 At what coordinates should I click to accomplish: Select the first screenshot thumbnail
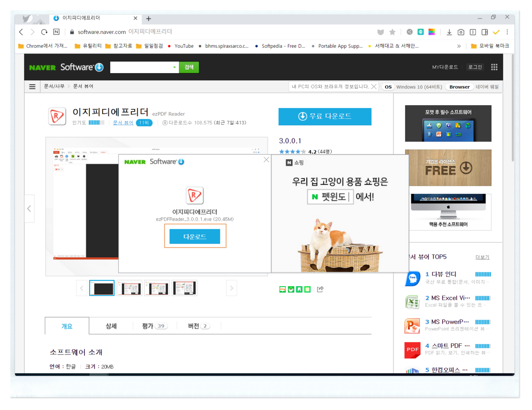pos(102,288)
